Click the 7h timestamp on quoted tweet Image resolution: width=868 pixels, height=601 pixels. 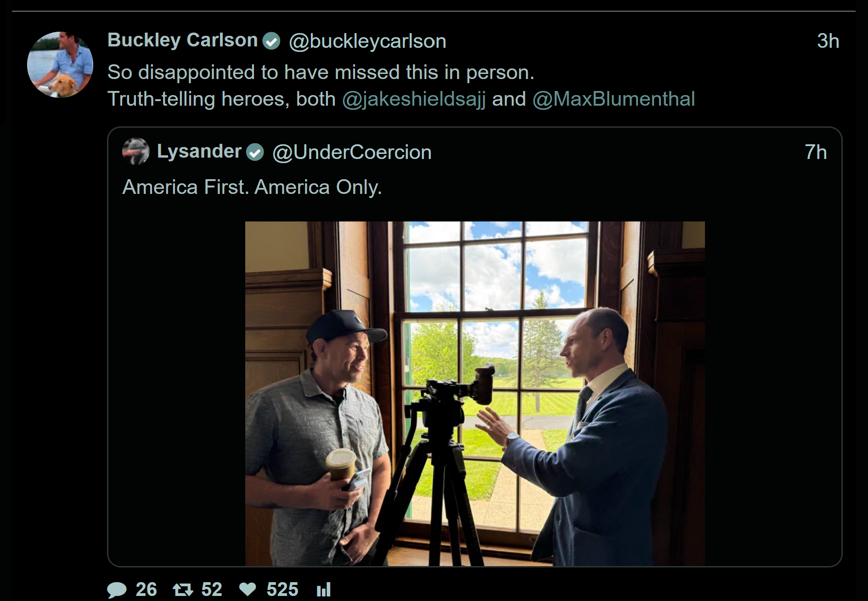(816, 153)
